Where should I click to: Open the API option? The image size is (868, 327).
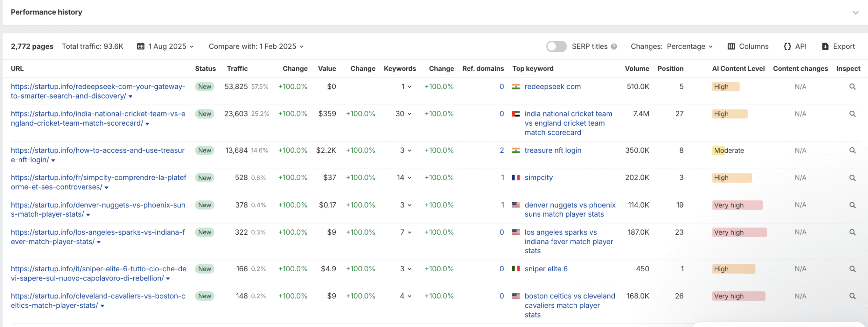(x=795, y=47)
